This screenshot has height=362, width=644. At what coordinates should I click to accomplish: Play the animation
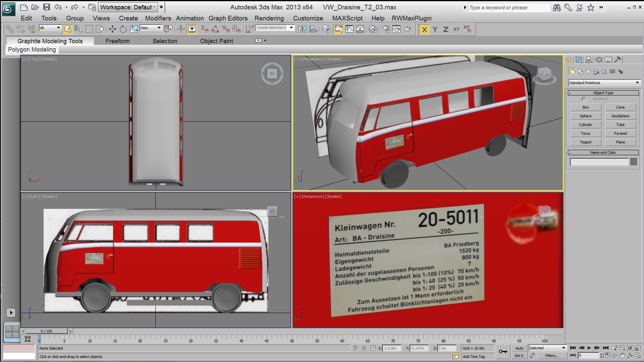[589, 348]
